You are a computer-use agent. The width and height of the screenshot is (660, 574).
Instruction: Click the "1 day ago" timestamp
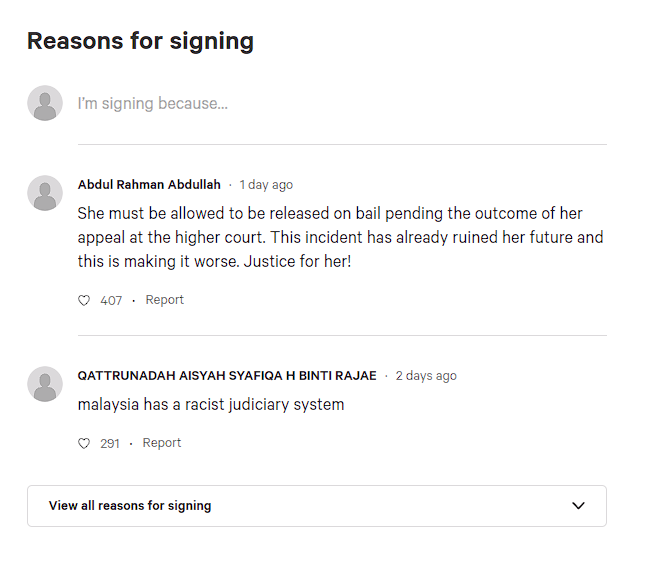(266, 185)
